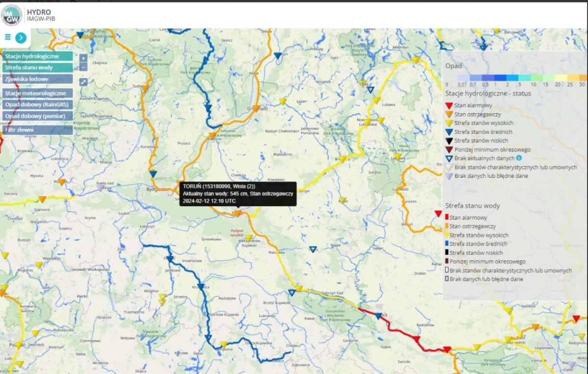Expand the side panel with the arrow button

point(21,38)
